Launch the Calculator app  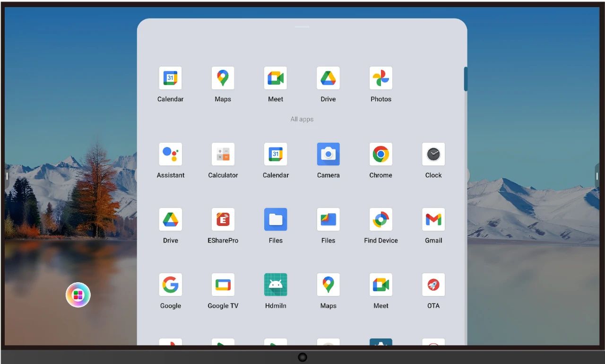tap(223, 154)
